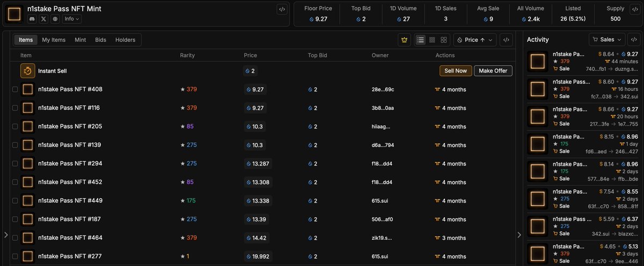Open the Mint tab
Viewport: 644px width, 266px height.
point(80,40)
